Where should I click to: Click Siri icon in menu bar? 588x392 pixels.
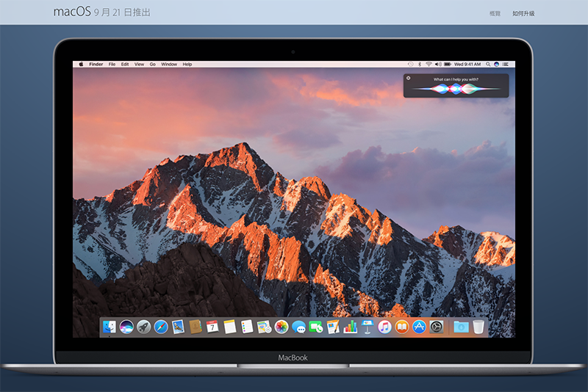tap(497, 64)
